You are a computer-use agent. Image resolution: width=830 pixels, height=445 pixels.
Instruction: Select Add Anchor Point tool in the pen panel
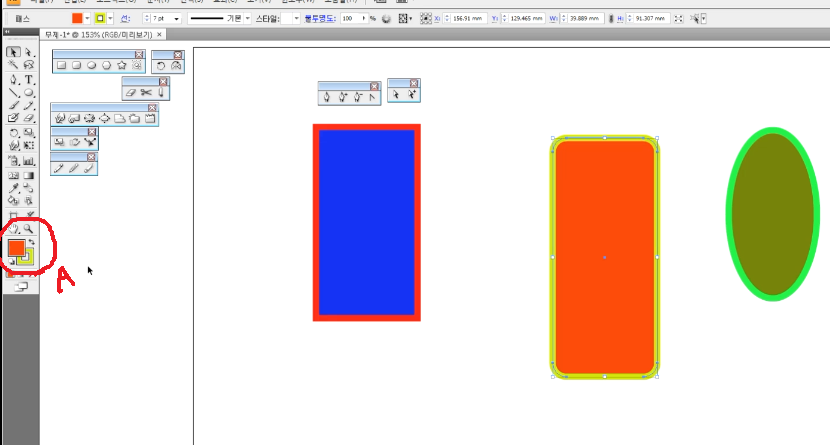click(342, 97)
